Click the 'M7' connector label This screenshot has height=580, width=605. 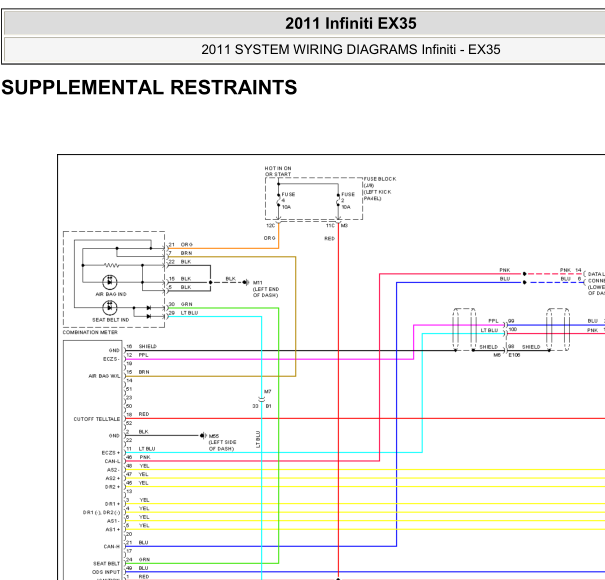268,391
